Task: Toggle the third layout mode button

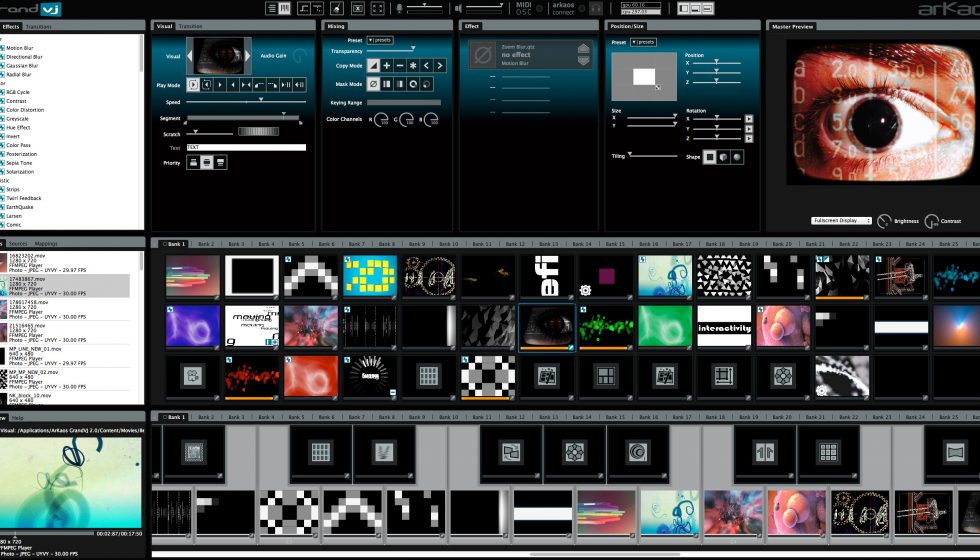Action: [x=708, y=8]
